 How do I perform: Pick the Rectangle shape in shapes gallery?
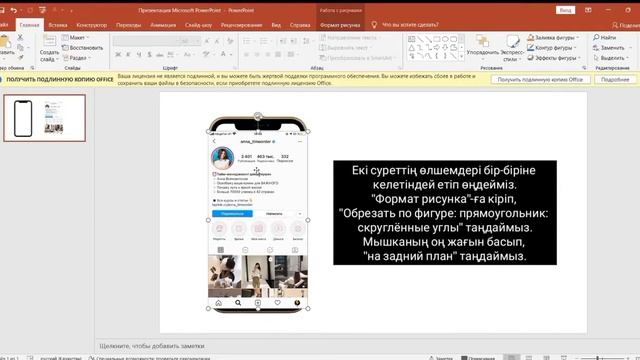437,39
